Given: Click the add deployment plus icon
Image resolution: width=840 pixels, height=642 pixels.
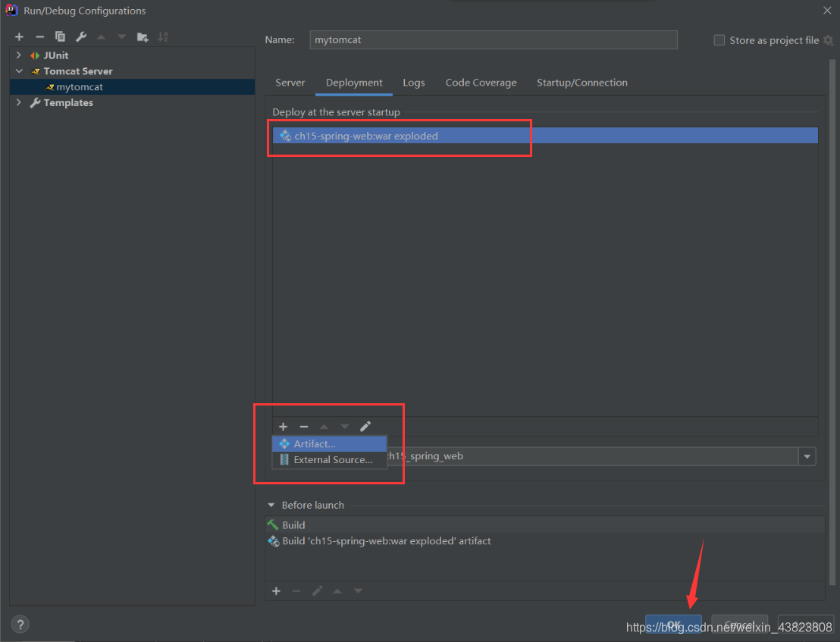Looking at the screenshot, I should (x=284, y=427).
